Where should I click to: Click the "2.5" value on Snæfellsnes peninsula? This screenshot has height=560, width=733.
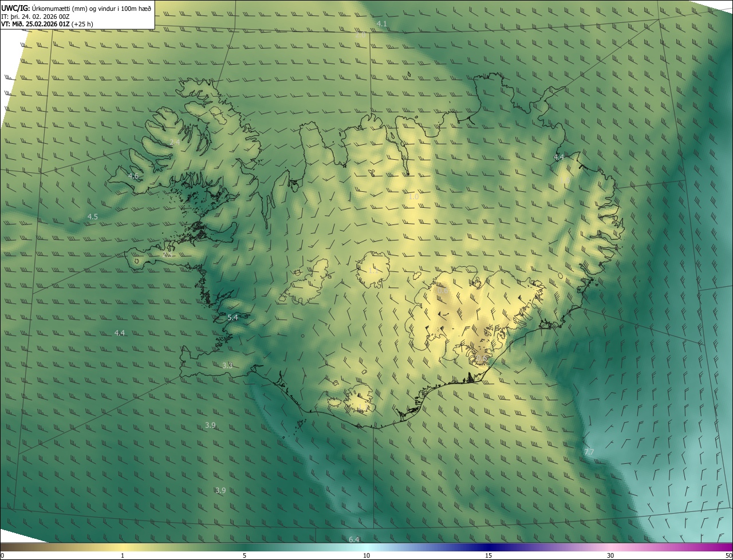(168, 254)
